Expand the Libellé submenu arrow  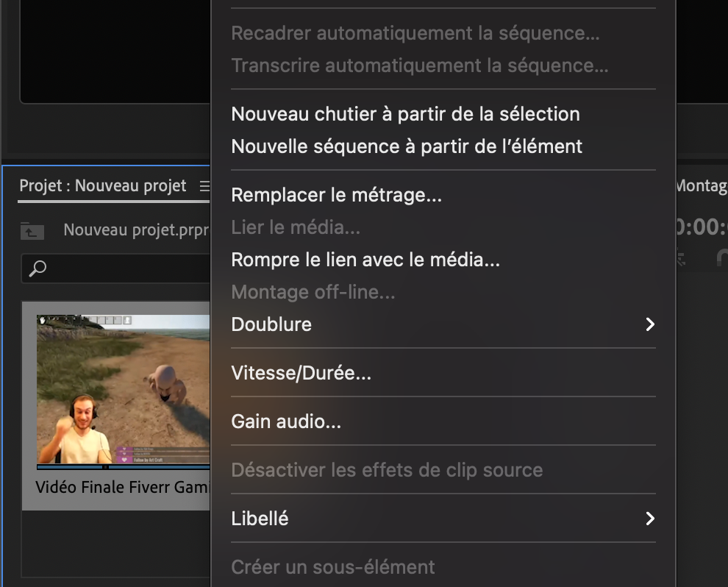click(x=649, y=519)
